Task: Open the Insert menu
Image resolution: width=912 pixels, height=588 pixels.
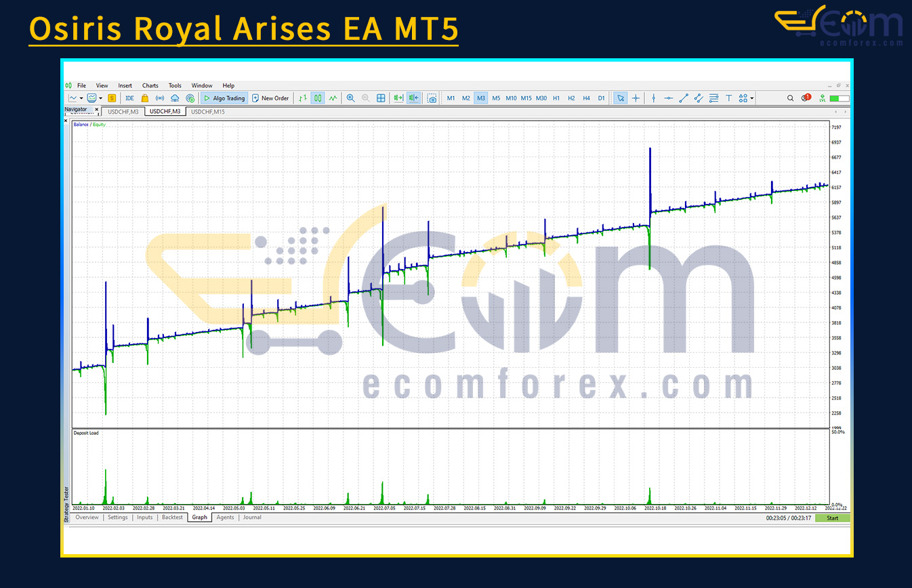Action: pyautogui.click(x=125, y=85)
